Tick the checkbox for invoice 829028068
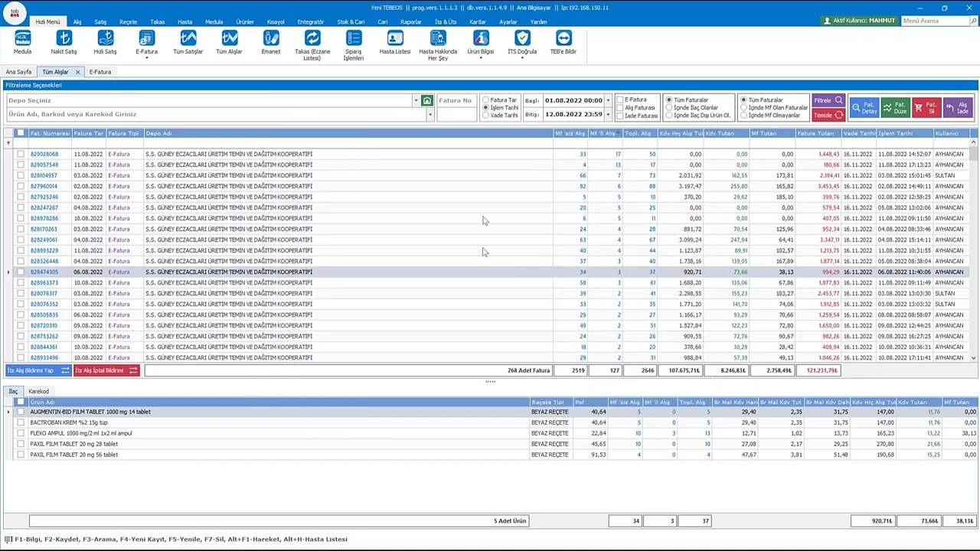980x551 pixels. (21, 154)
